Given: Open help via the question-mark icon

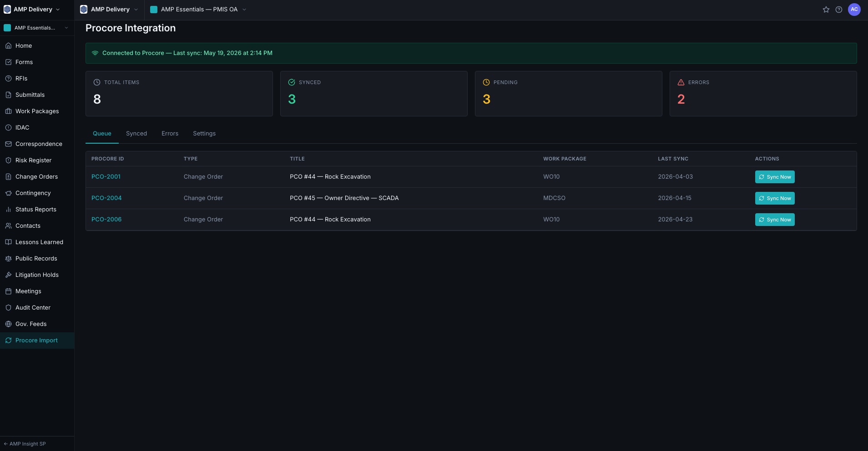Looking at the screenshot, I should click(839, 10).
